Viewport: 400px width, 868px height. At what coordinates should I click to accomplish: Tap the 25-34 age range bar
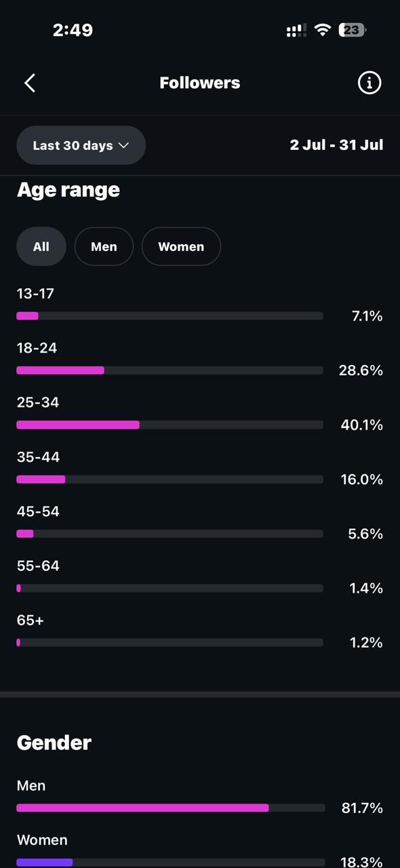coord(169,425)
